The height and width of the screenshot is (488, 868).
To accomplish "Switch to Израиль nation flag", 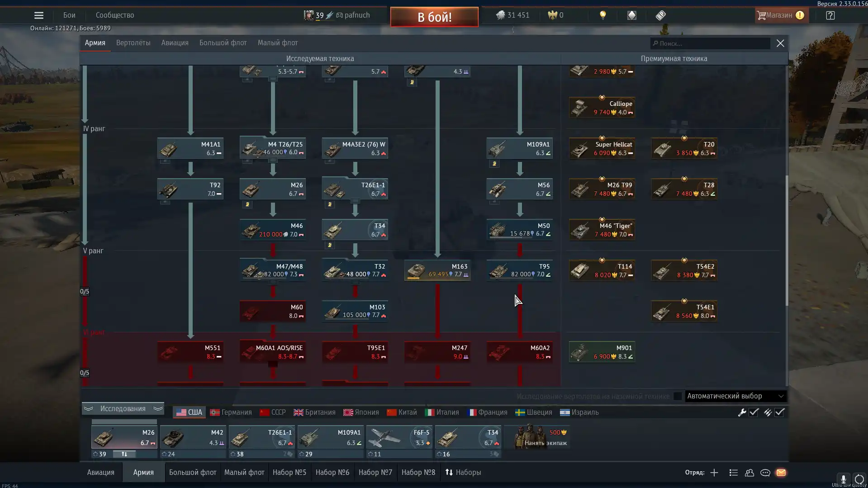I will 579,412.
